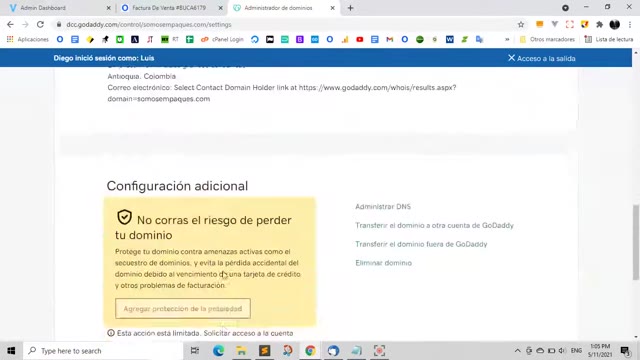Image resolution: width=640 pixels, height=360 pixels.
Task: Open Aplicaciones apps shortcut
Action: (28, 40)
